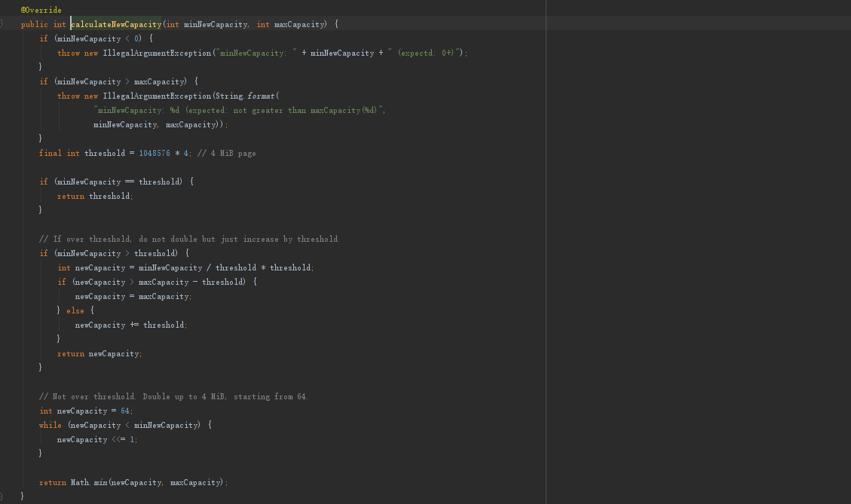Place cursor on calculateNewCapacity method name
This screenshot has height=504, width=851.
pos(116,24)
